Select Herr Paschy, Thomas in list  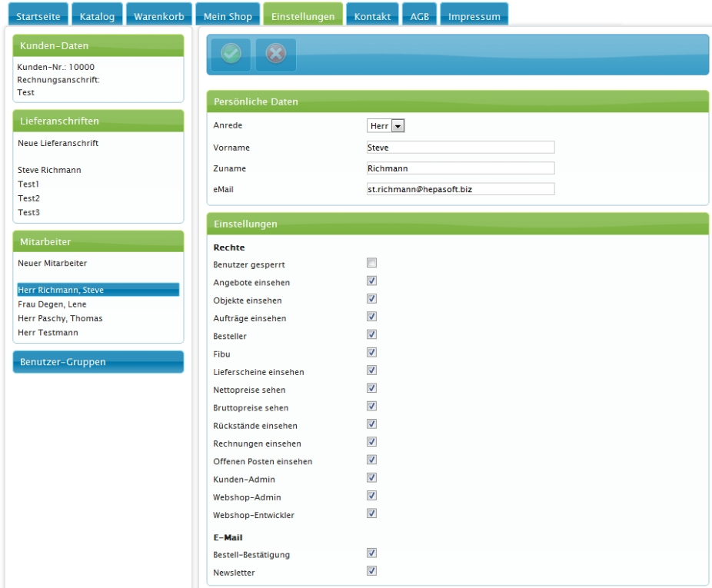tap(60, 318)
